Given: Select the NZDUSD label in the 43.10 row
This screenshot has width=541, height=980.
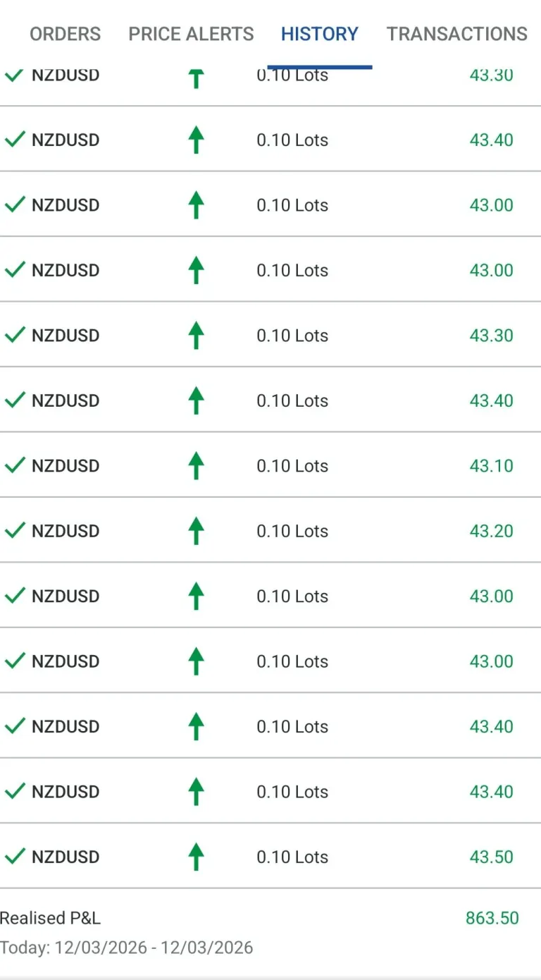Looking at the screenshot, I should coord(66,466).
